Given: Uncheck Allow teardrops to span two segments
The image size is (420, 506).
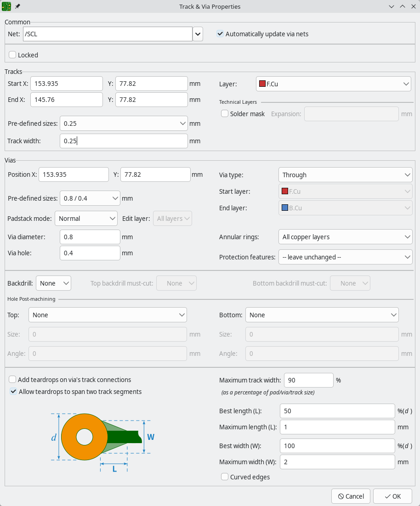Looking at the screenshot, I should pos(13,392).
